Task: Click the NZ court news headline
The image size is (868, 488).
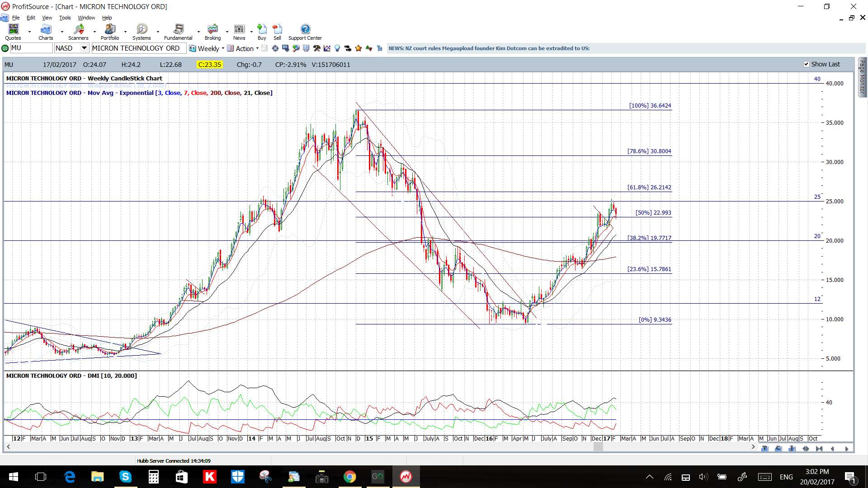Action: [x=489, y=48]
